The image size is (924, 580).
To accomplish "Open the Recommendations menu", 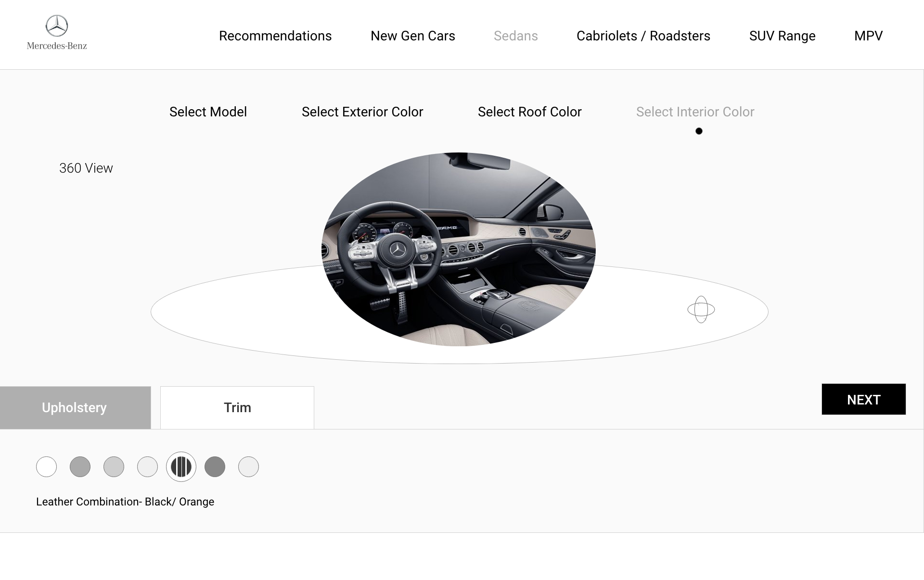I will click(x=275, y=36).
